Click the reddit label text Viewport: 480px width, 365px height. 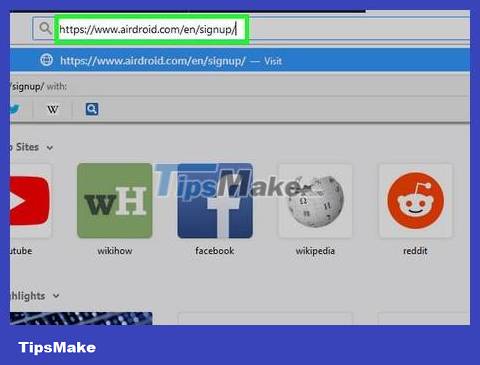415,251
